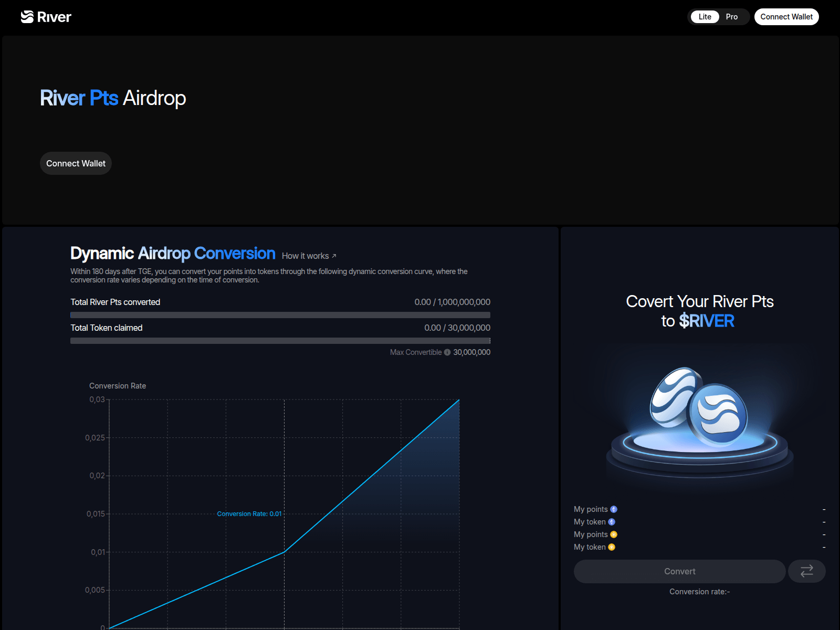
Task: Click the Ethereum icon next to My points
Action: click(x=614, y=509)
